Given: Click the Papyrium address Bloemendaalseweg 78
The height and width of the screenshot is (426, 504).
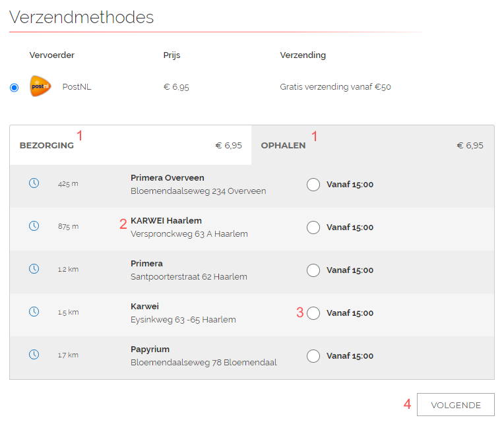Looking at the screenshot, I should click(x=203, y=363).
